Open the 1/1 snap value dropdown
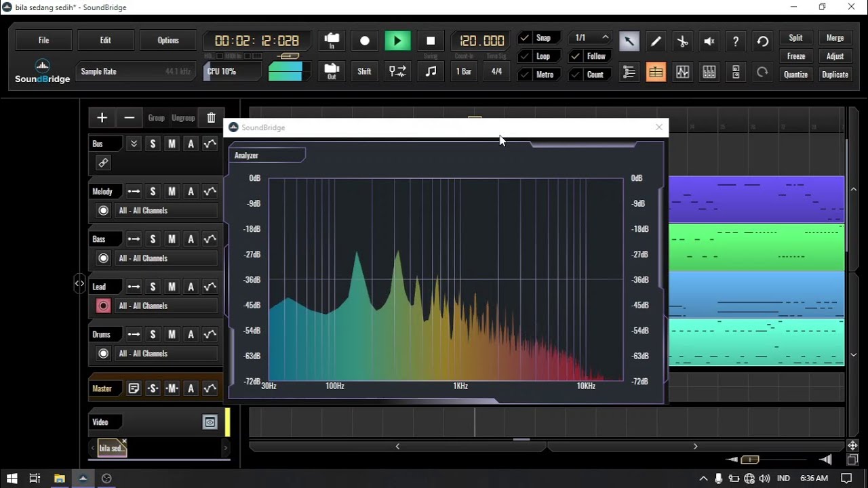 click(x=589, y=38)
